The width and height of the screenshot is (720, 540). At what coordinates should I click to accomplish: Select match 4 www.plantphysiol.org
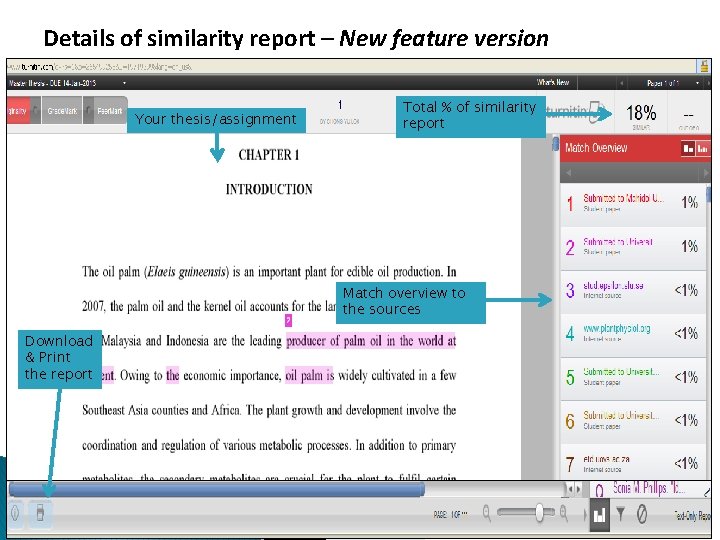[633, 334]
